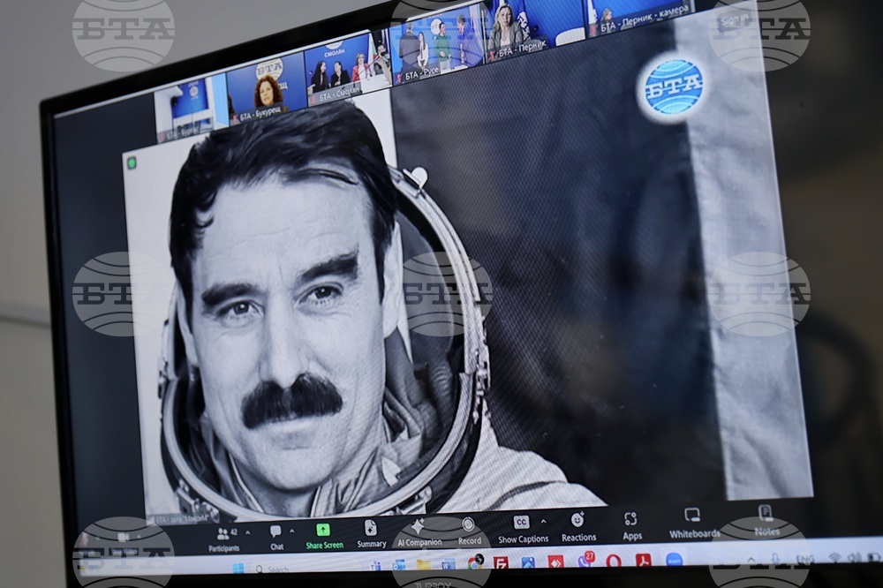Switch to the Zoom taskbar icon

click(674, 559)
